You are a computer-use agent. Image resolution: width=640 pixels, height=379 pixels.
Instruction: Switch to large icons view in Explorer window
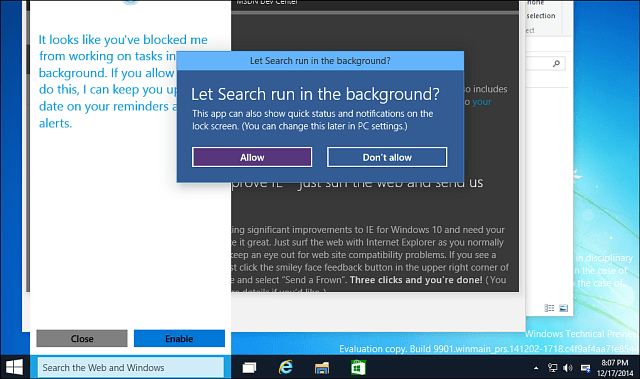pyautogui.click(x=563, y=308)
